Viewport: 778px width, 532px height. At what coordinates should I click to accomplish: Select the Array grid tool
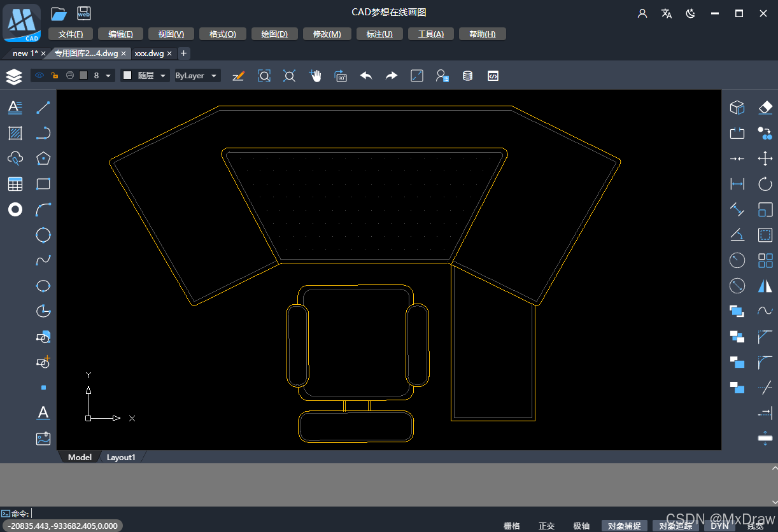tap(765, 260)
